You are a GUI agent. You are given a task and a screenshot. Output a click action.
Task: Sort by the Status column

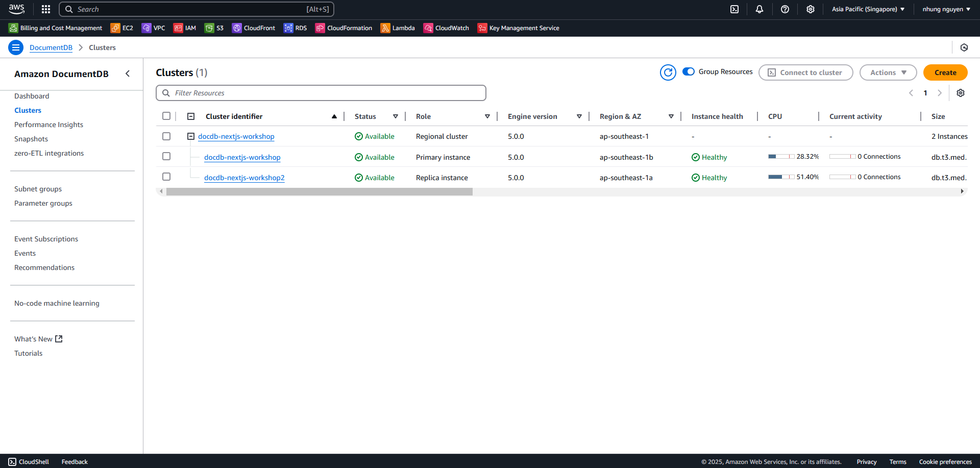(x=396, y=116)
